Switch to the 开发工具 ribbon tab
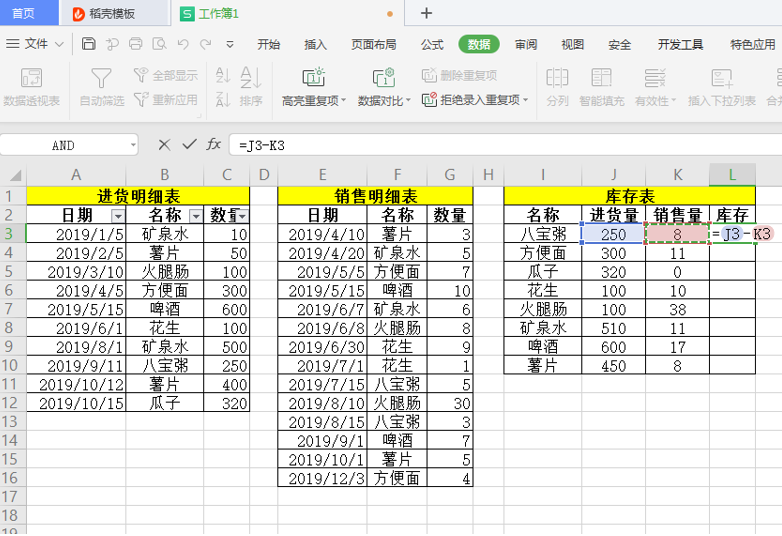782x536 pixels. tap(680, 44)
